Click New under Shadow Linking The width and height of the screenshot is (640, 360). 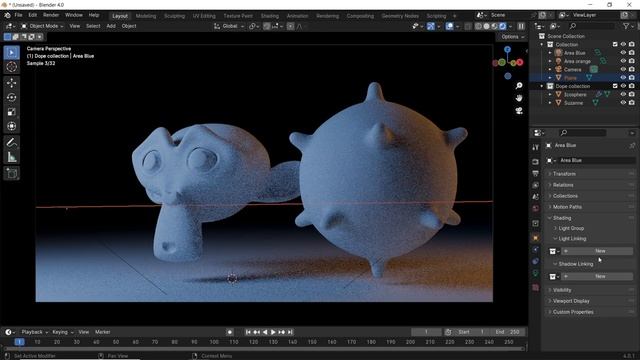pyautogui.click(x=598, y=276)
